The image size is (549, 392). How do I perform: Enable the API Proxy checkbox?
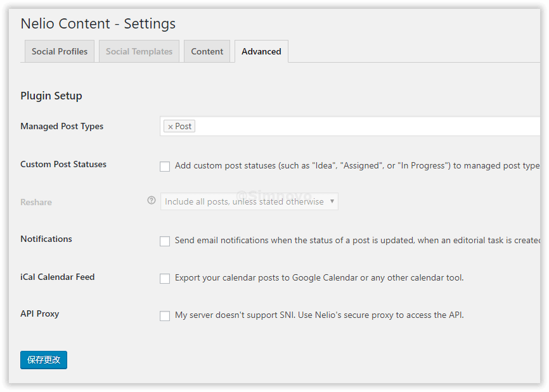[165, 316]
